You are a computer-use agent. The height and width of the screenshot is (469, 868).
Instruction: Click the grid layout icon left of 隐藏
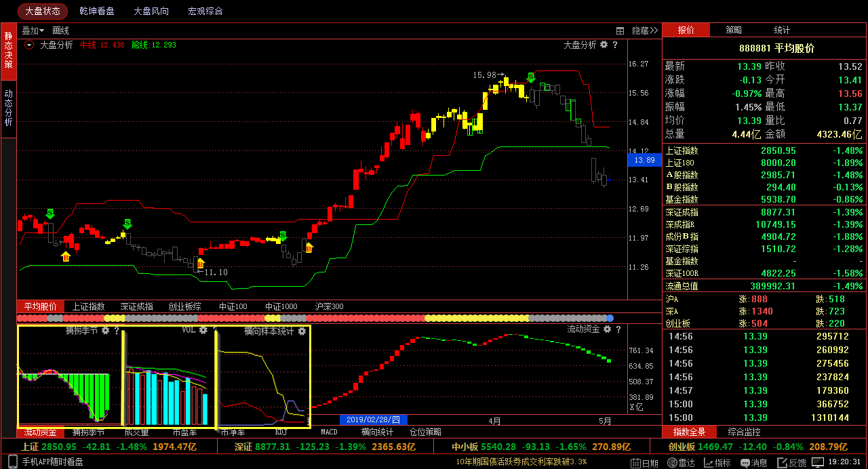[x=620, y=30]
